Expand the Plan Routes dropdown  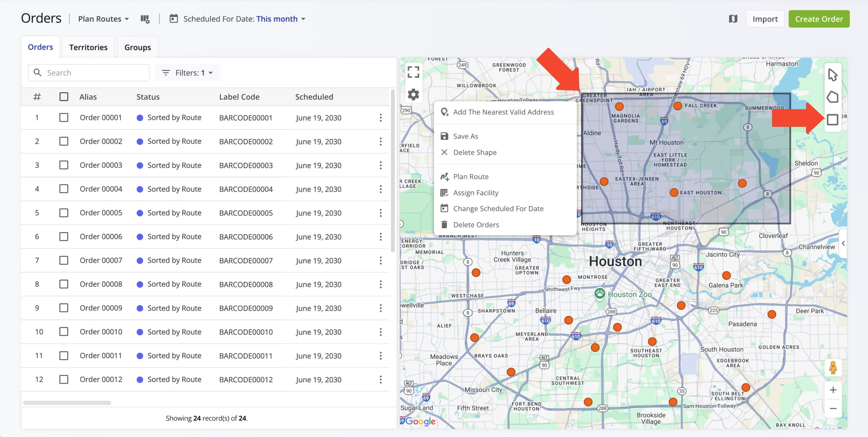[x=103, y=19]
